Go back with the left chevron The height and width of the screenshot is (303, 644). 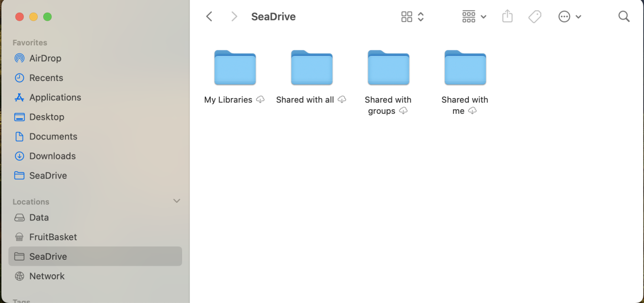[209, 17]
